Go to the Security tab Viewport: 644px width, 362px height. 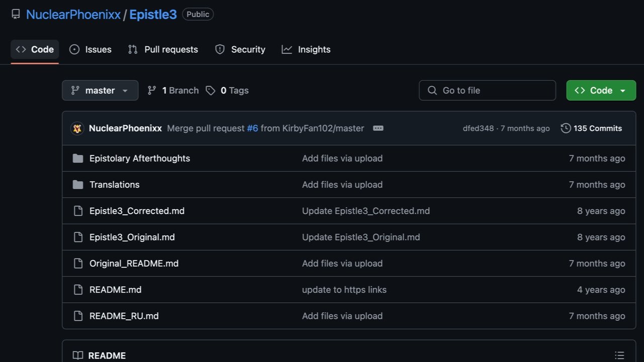coord(240,49)
